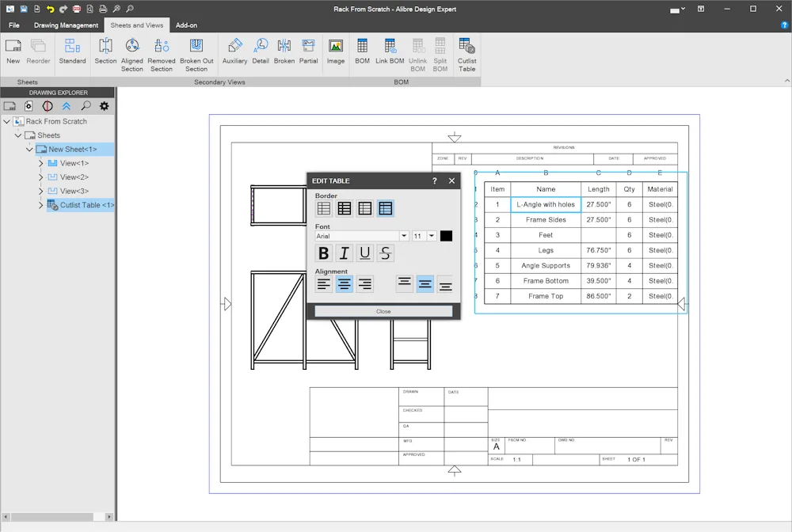
Task: Insert a Partial view
Action: point(308,51)
